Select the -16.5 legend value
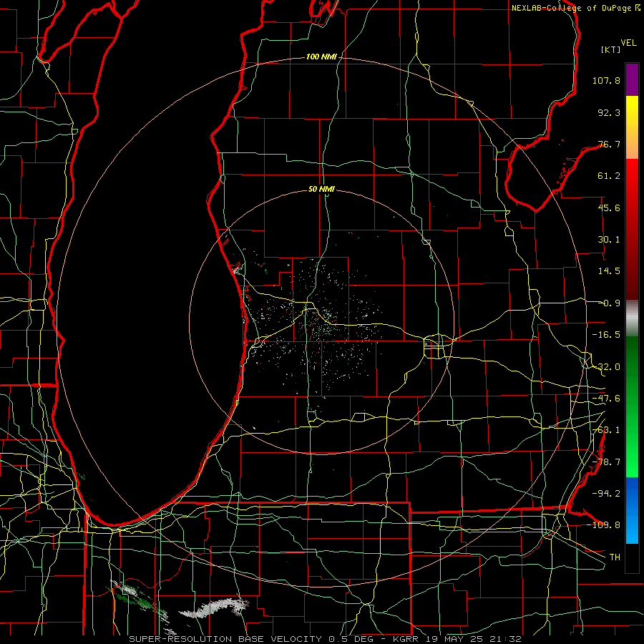Image resolution: width=644 pixels, height=644 pixels. coord(606,335)
